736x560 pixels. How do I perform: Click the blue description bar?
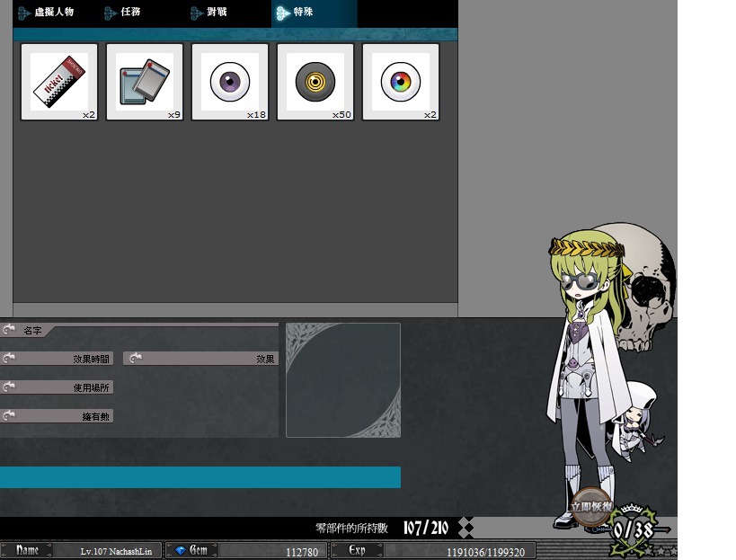pos(200,477)
